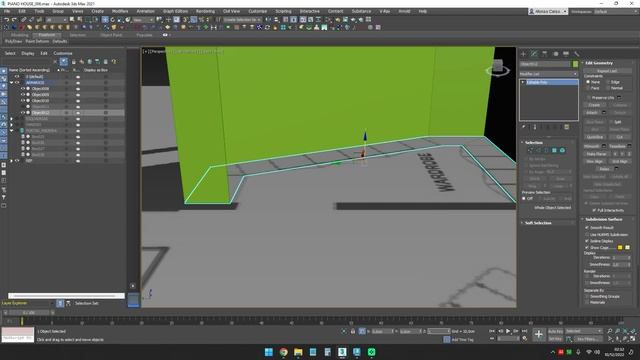Toggle the Isoline Display checkbox
This screenshot has height=360, width=640.
(x=587, y=241)
